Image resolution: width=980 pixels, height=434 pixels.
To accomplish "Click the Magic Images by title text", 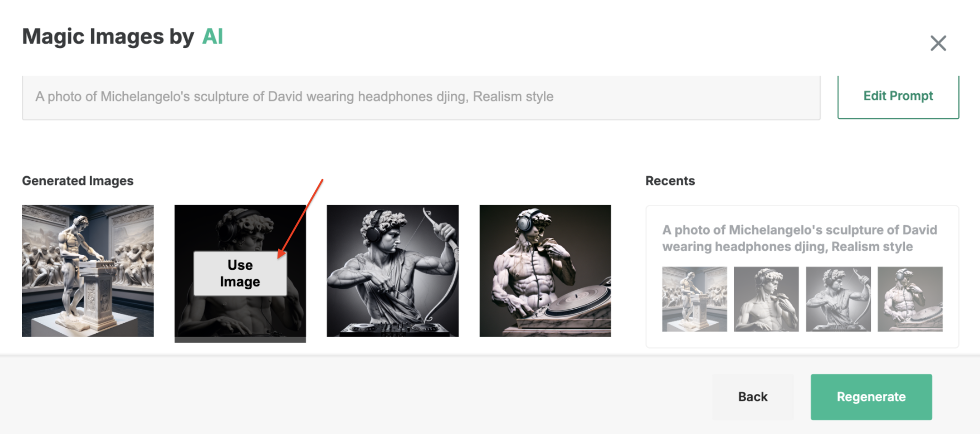I will [108, 36].
